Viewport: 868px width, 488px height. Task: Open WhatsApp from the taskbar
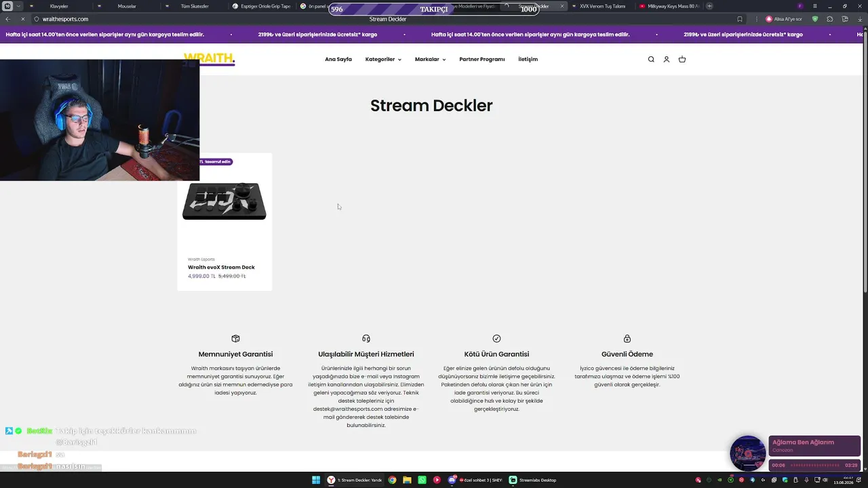[x=422, y=480]
